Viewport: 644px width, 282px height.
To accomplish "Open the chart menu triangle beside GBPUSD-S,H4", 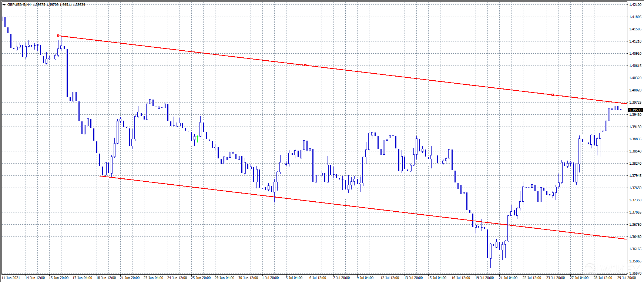I will coord(4,5).
